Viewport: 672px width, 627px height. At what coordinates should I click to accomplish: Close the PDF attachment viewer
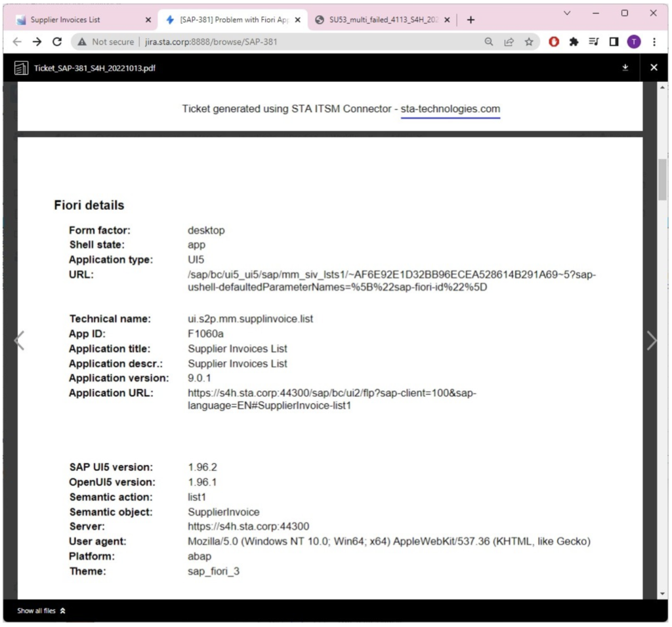654,68
